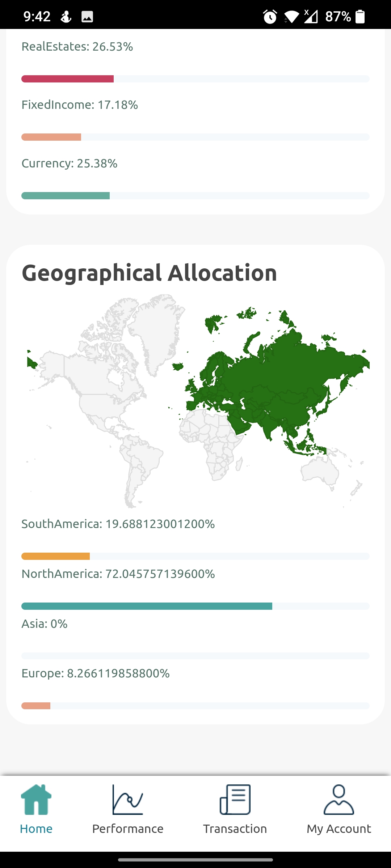391x868 pixels.
Task: Tap the Geographical Allocation heading
Action: (149, 273)
